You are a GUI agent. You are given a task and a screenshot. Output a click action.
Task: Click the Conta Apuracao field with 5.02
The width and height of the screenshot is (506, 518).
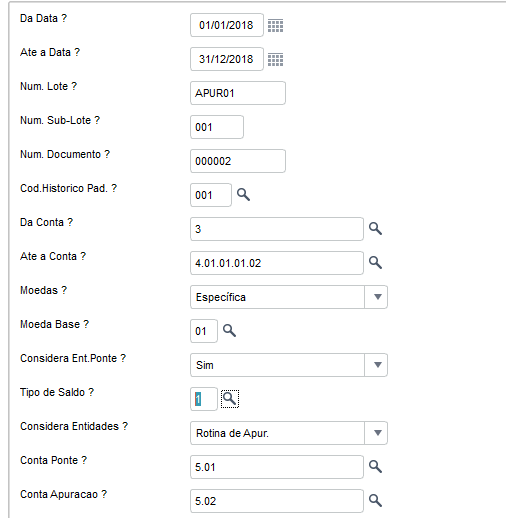point(277,501)
